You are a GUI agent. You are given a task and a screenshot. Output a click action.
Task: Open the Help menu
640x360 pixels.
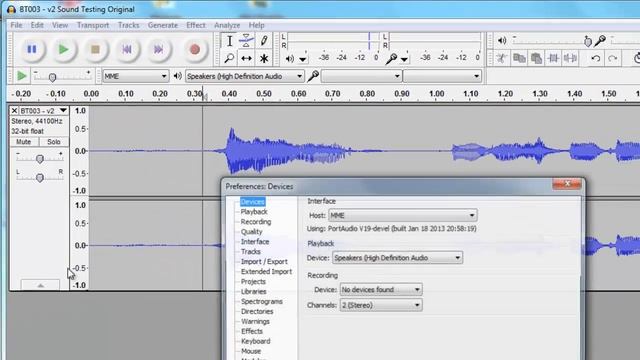pyautogui.click(x=256, y=25)
